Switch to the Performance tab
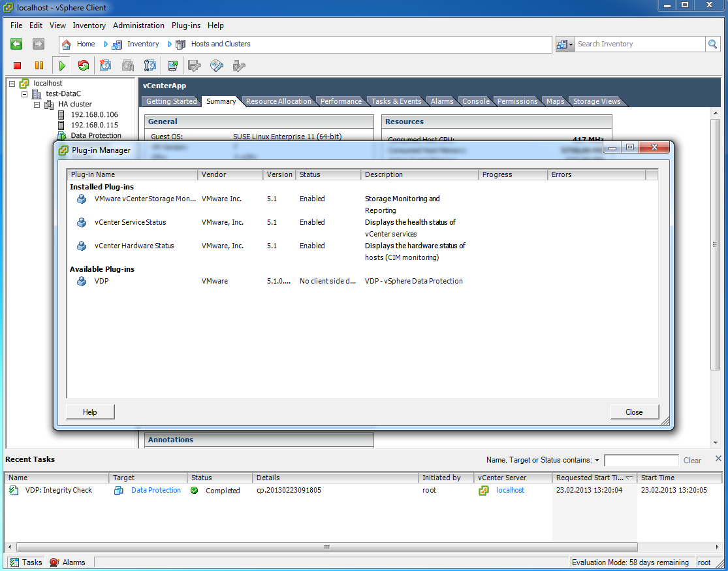 point(341,101)
